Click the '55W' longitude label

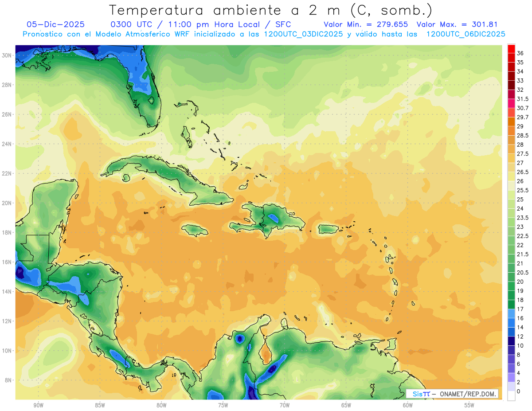[469, 405]
